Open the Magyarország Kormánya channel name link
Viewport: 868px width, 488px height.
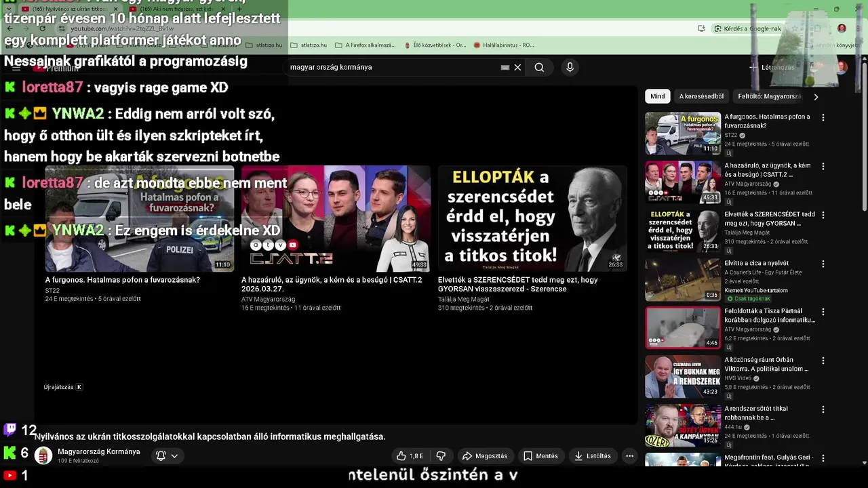(99, 451)
